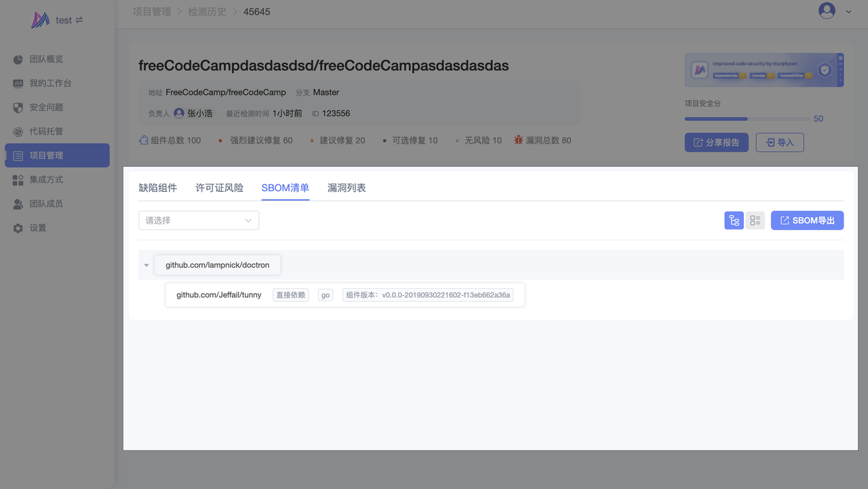Screen dimensions: 868x489
Task: Switch SBOM to tree view
Action: click(x=734, y=220)
